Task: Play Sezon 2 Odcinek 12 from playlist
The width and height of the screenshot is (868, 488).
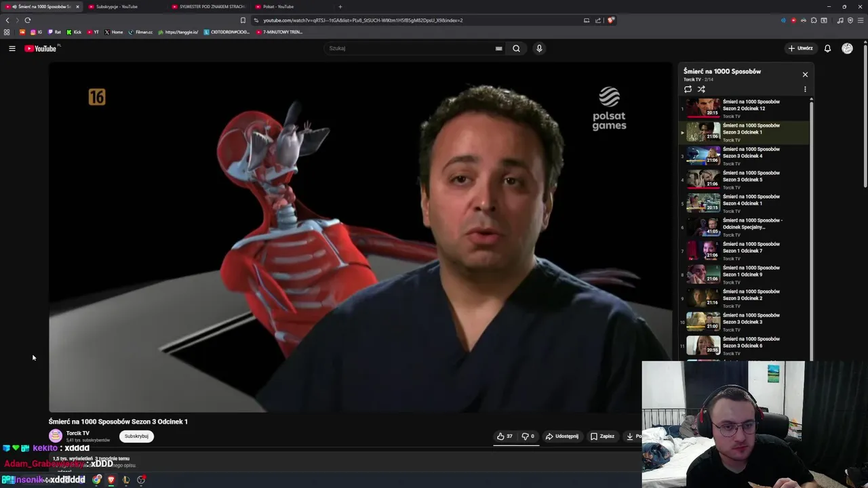Action: pos(744,108)
